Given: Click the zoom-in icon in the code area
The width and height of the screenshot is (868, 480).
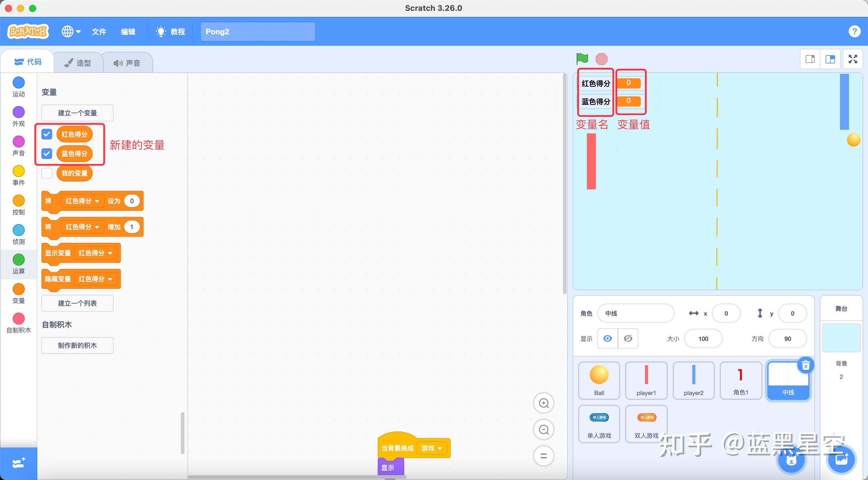Looking at the screenshot, I should [543, 403].
